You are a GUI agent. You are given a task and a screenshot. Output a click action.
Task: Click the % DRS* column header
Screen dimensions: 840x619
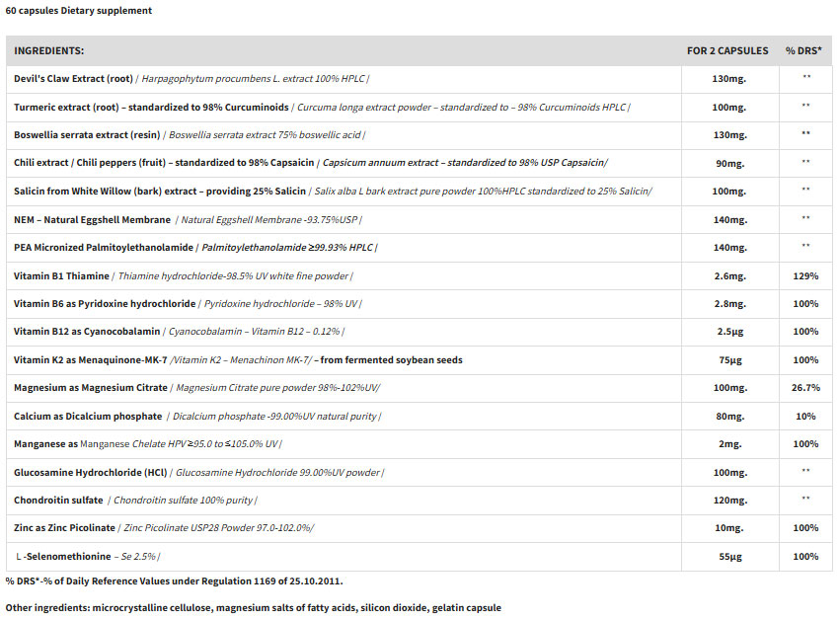(x=804, y=50)
